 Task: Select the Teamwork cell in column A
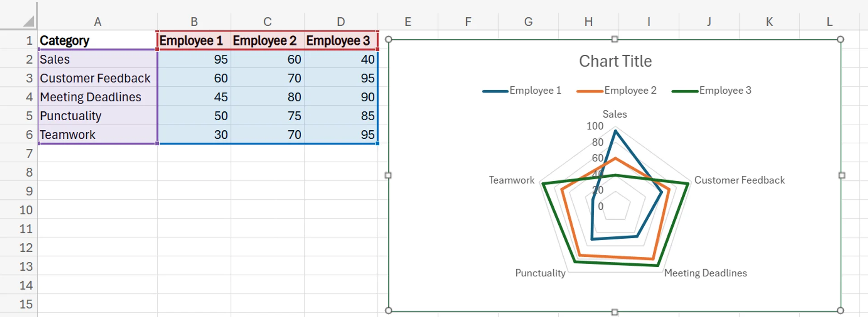click(98, 134)
